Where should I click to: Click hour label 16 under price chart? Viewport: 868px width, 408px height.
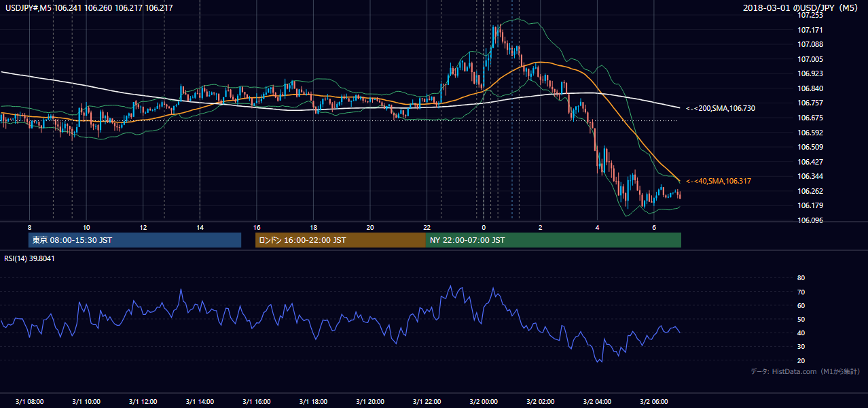[256, 227]
